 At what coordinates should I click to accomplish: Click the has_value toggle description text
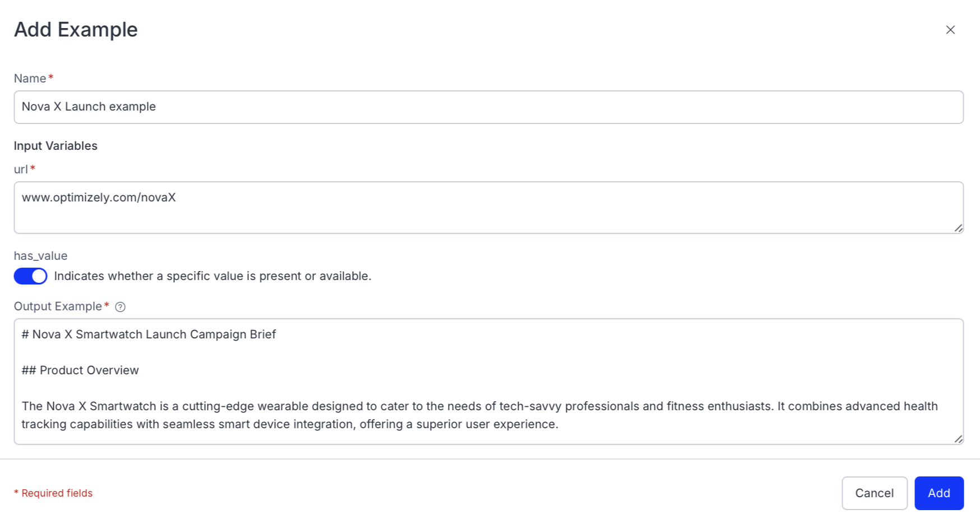tap(212, 276)
